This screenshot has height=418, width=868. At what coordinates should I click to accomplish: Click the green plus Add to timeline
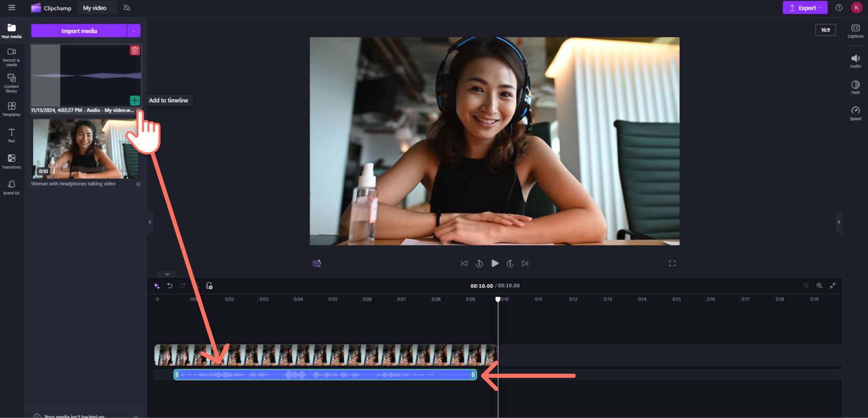(x=135, y=100)
